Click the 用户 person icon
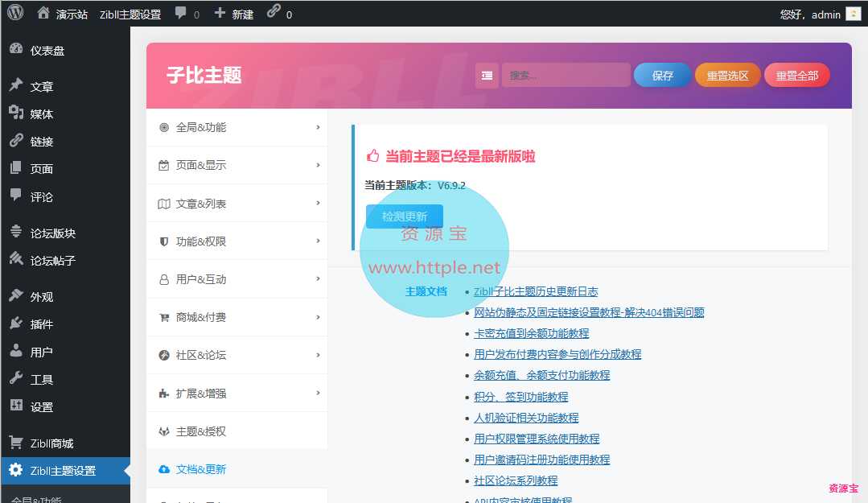 pos(16,350)
